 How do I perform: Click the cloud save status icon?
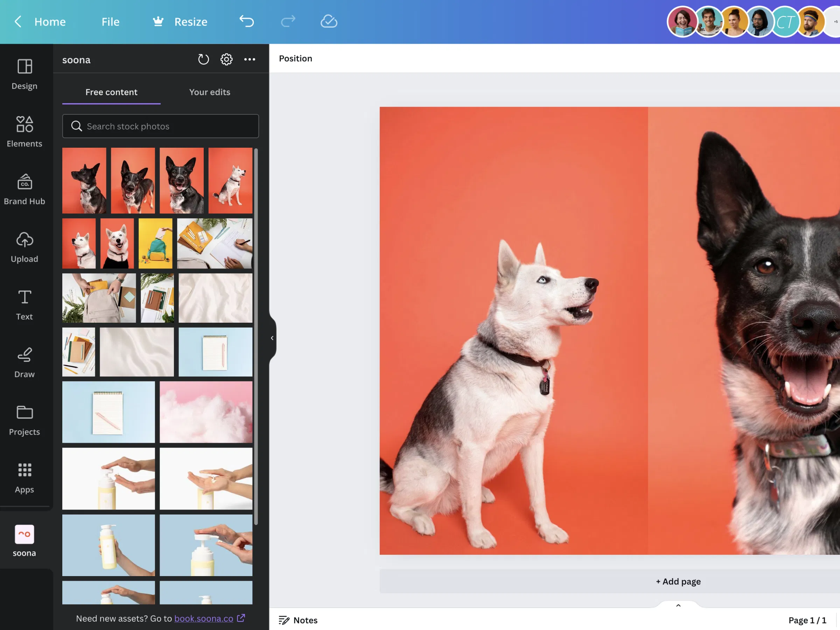click(x=329, y=21)
